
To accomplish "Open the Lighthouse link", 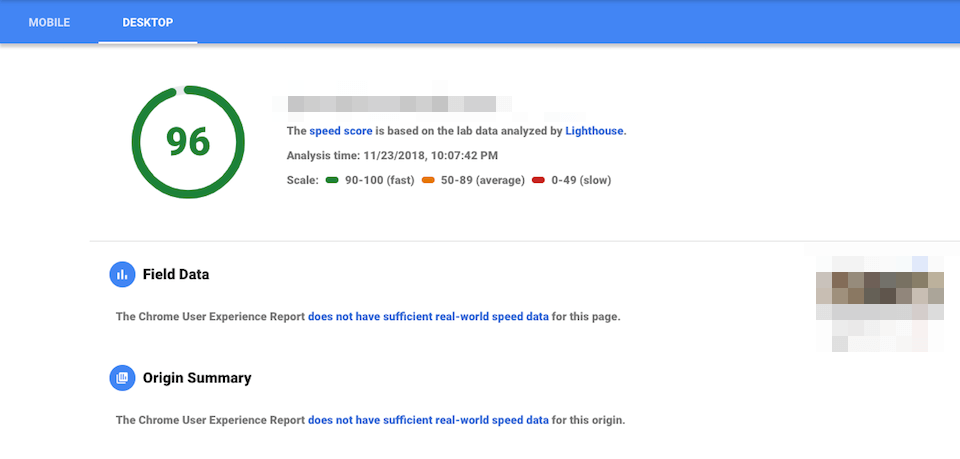I will [x=594, y=130].
